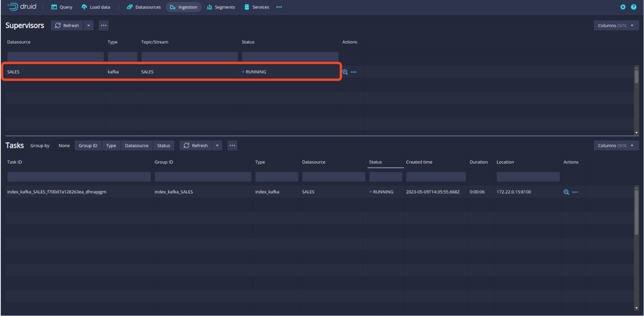The height and width of the screenshot is (316, 644).
Task: Click the Load data button
Action: click(96, 7)
